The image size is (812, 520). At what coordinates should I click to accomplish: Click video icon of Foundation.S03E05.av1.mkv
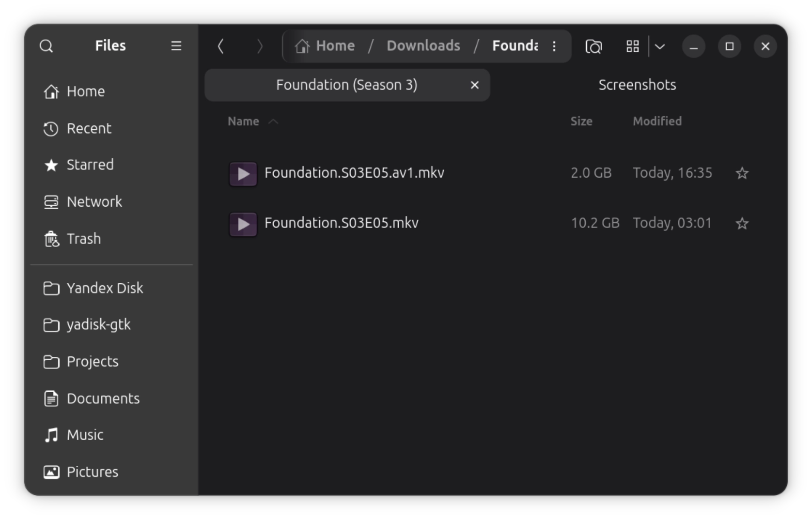coord(243,174)
